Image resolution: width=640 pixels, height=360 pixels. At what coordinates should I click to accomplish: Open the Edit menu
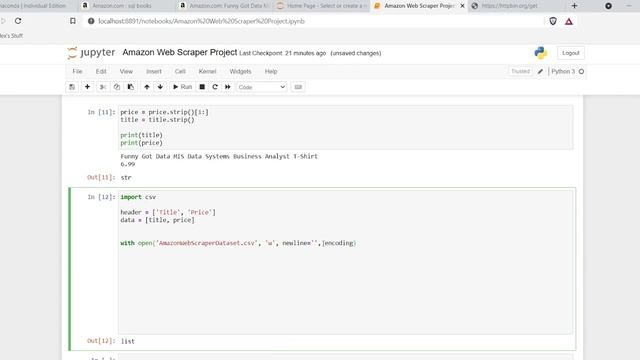(101, 71)
